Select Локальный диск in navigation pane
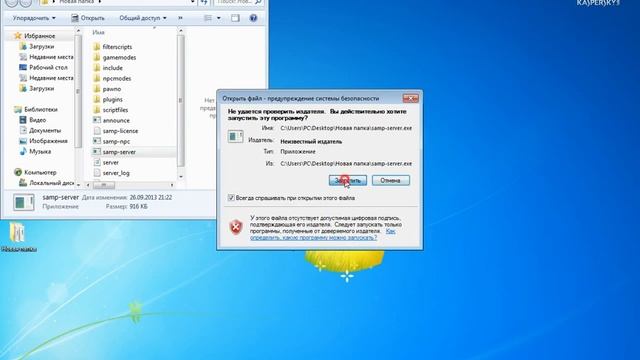640x360 pixels. [51, 183]
